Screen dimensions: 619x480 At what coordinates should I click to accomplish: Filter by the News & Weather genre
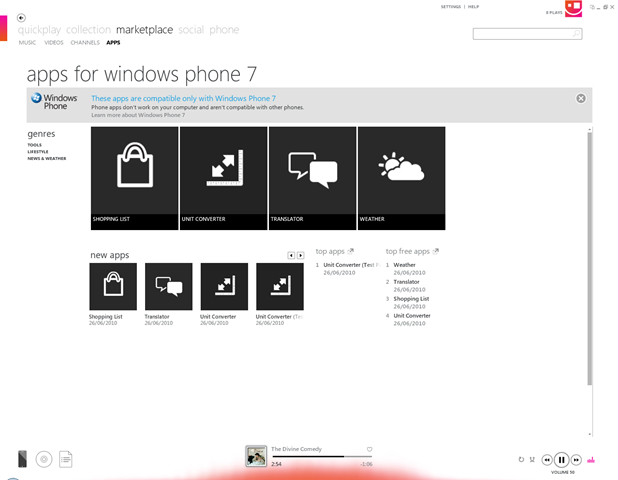point(47,158)
